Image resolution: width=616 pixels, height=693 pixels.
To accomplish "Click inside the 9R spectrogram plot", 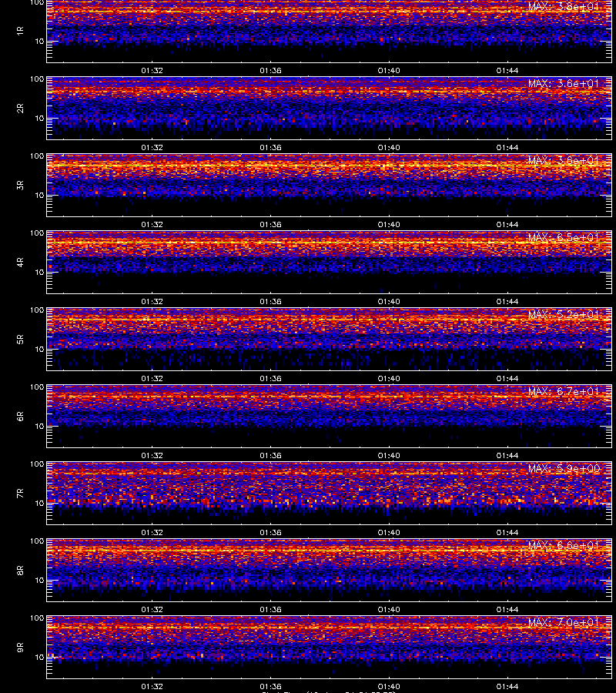I will click(x=330, y=647).
